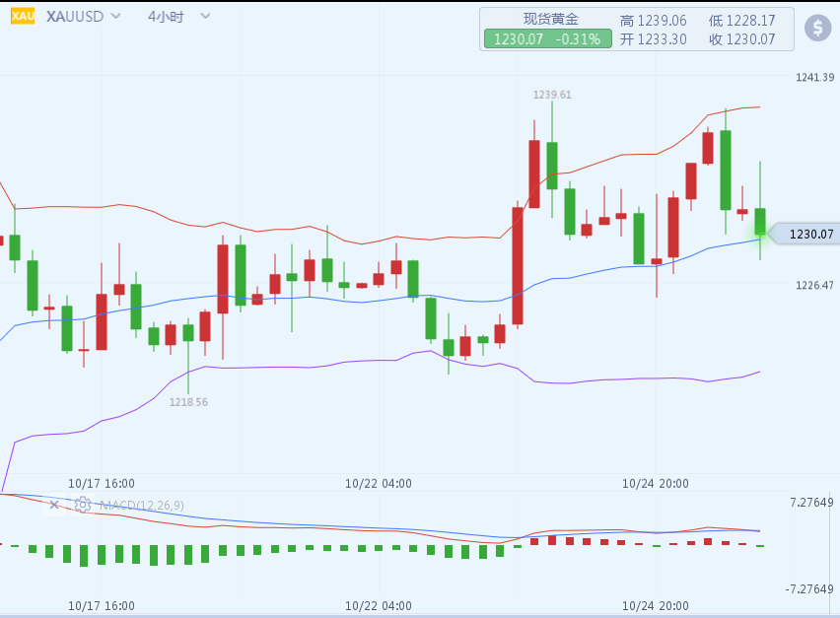Click the 1226.47 price axis label
The height and width of the screenshot is (618, 840).
pos(814,285)
